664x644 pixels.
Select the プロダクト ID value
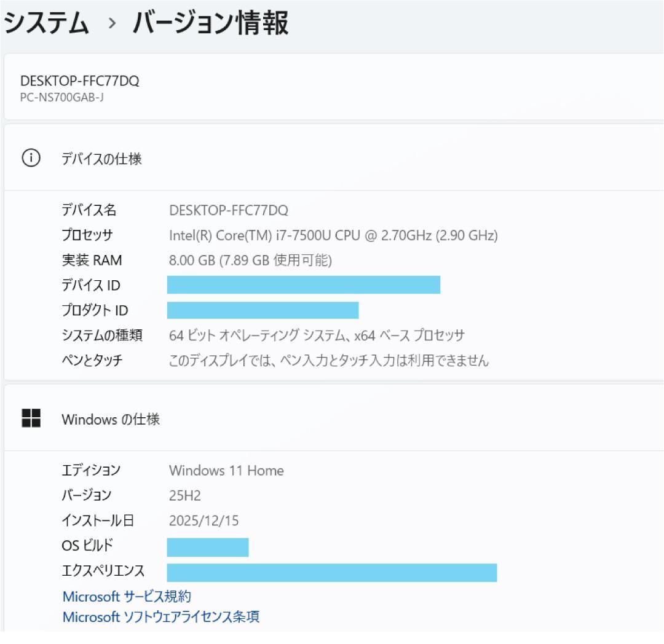pyautogui.click(x=263, y=310)
